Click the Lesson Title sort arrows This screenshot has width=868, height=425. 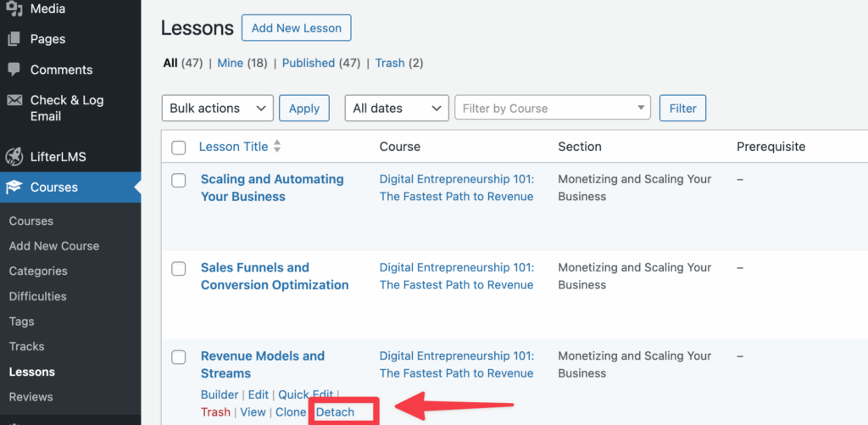click(276, 147)
